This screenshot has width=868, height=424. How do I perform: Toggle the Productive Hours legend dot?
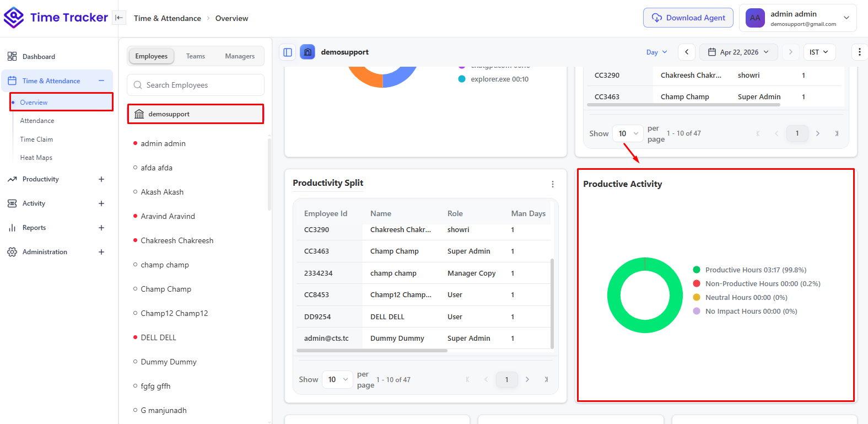pos(697,270)
